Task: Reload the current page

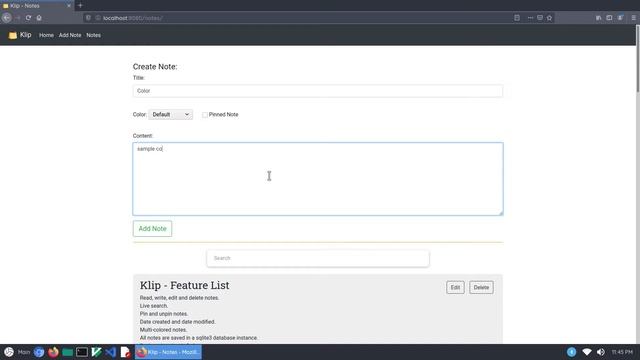Action: (28, 18)
